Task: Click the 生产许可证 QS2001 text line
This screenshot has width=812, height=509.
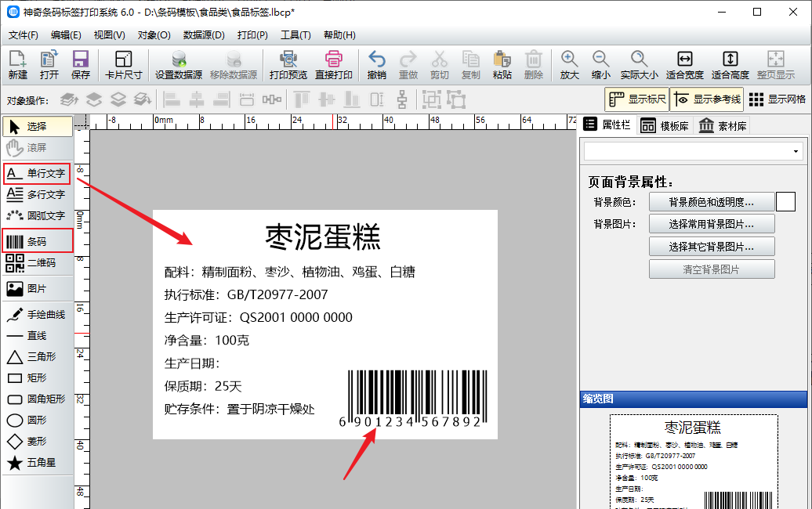Action: pos(259,318)
